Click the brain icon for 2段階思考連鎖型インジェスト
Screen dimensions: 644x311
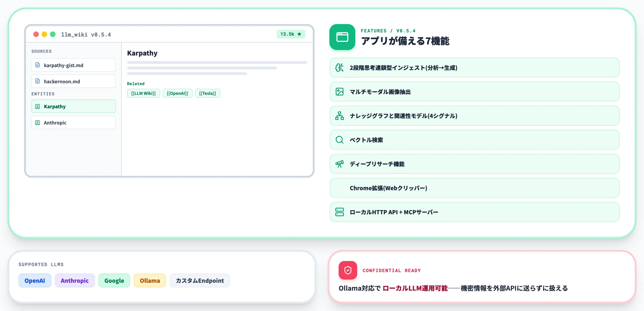click(340, 68)
